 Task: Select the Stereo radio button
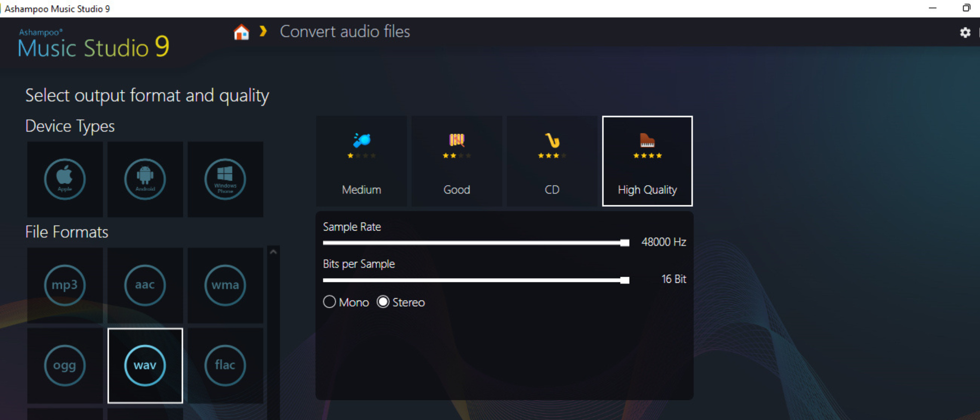coord(383,302)
